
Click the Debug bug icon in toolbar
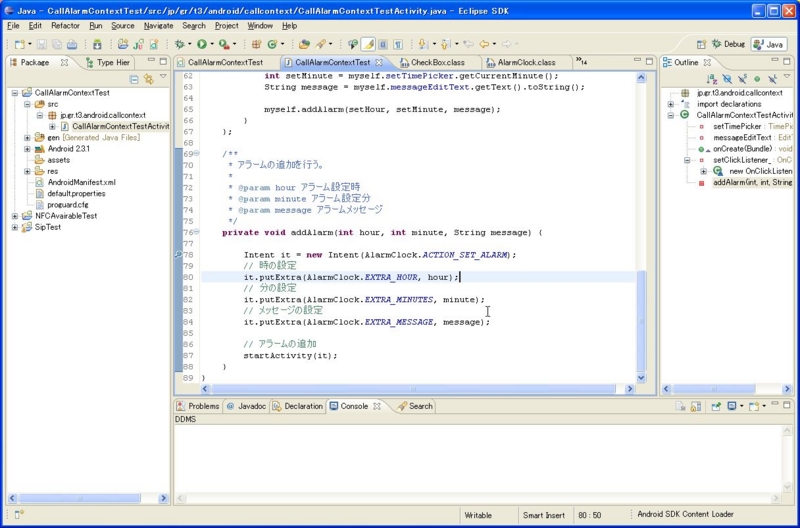[180, 44]
